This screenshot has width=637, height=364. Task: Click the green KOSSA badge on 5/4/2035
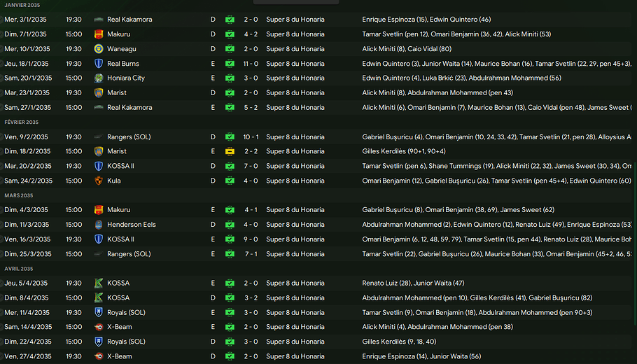coord(99,283)
